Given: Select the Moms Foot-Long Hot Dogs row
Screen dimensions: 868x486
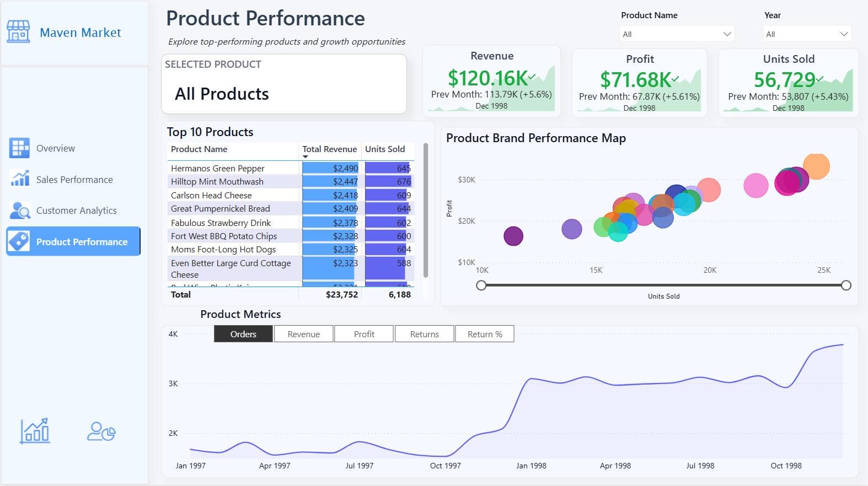Looking at the screenshot, I should [291, 249].
